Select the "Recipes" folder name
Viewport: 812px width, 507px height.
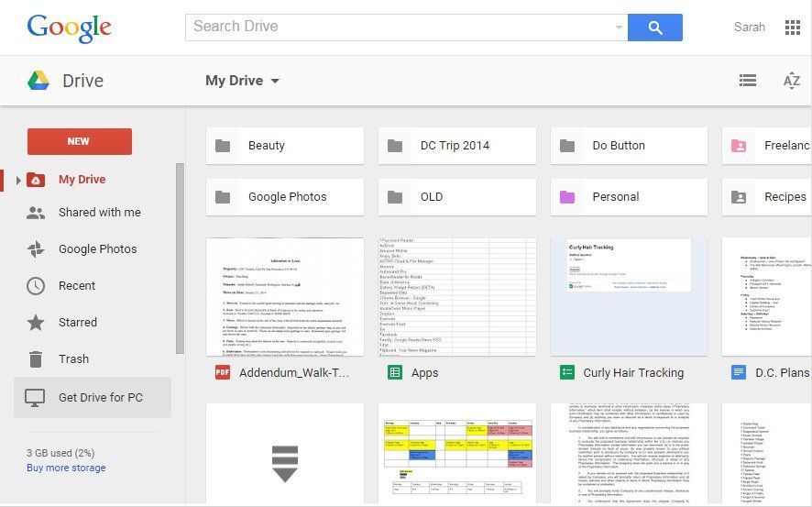click(x=785, y=197)
